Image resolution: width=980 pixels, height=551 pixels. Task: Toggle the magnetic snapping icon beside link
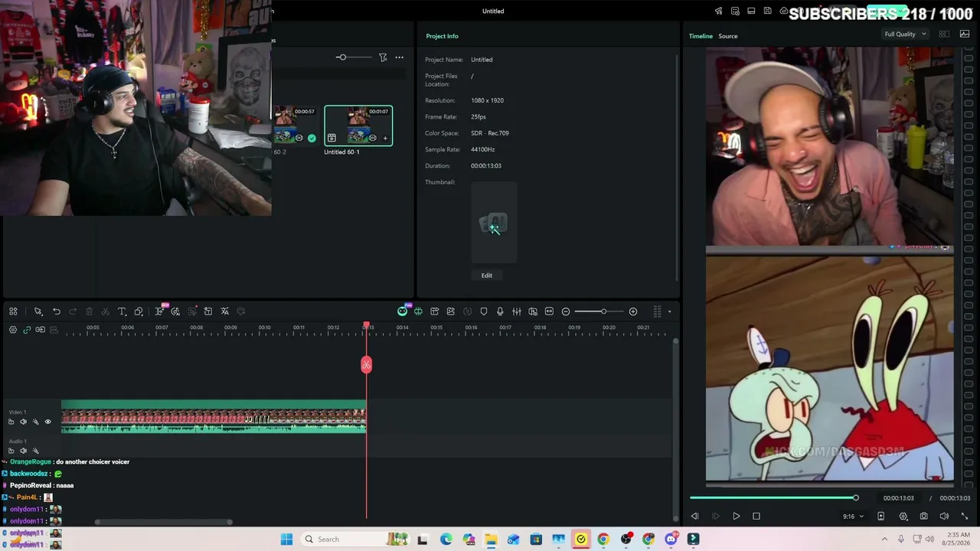(x=40, y=330)
